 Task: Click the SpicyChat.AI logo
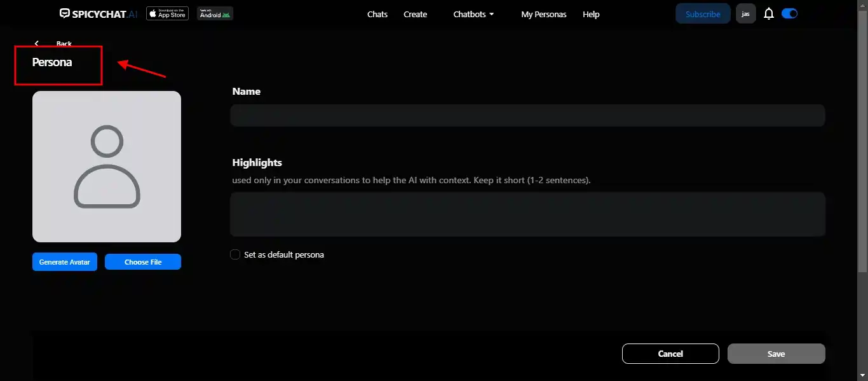click(x=98, y=13)
